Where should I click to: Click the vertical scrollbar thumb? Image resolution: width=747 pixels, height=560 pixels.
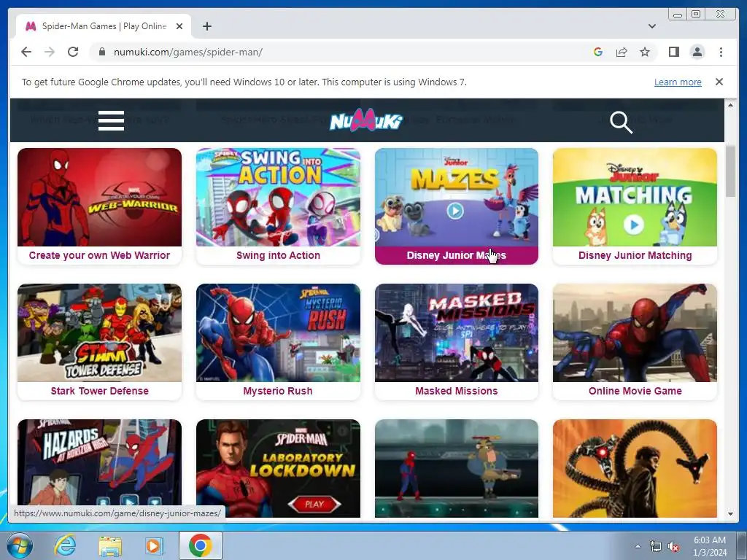tap(730, 171)
